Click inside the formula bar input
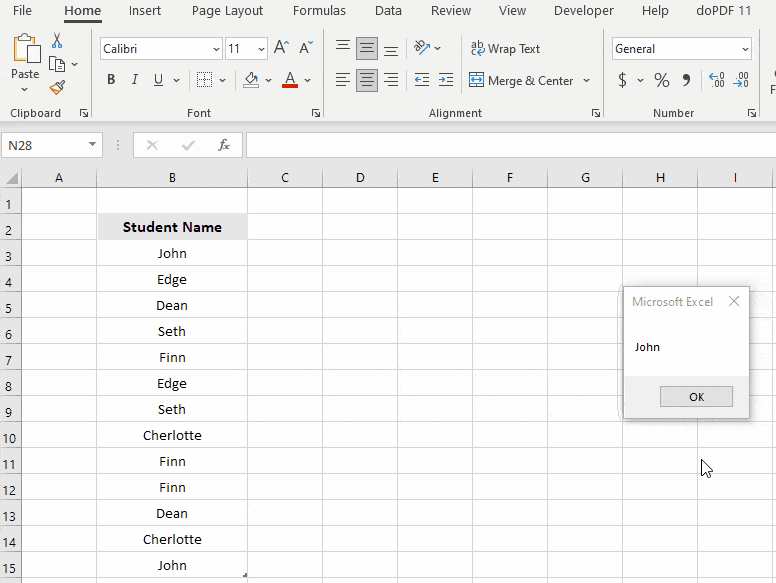Viewport: 776px width, 583px height. (x=511, y=145)
